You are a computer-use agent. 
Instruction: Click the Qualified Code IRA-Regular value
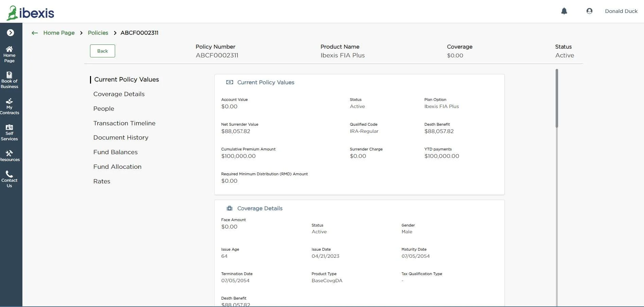(364, 131)
